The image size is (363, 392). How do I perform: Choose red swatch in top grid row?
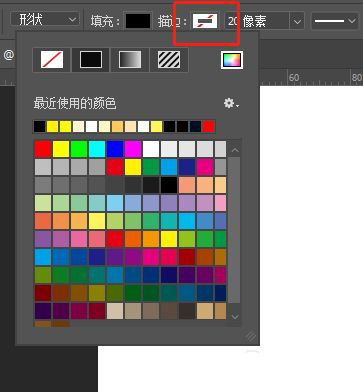coord(43,149)
